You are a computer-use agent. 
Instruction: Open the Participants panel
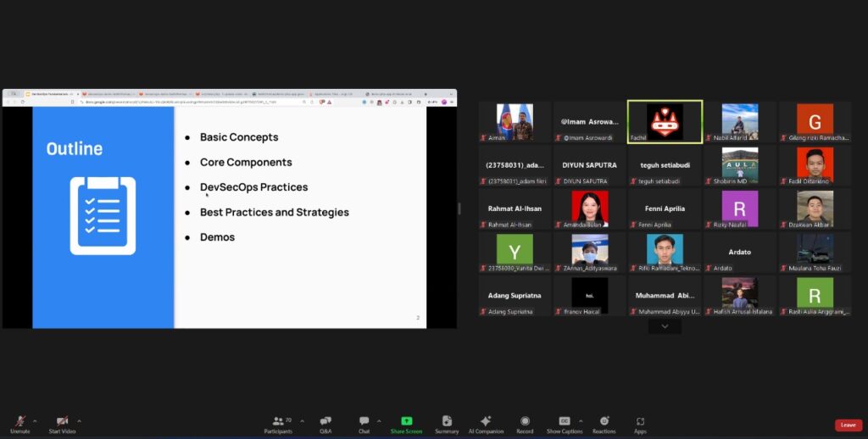(278, 425)
